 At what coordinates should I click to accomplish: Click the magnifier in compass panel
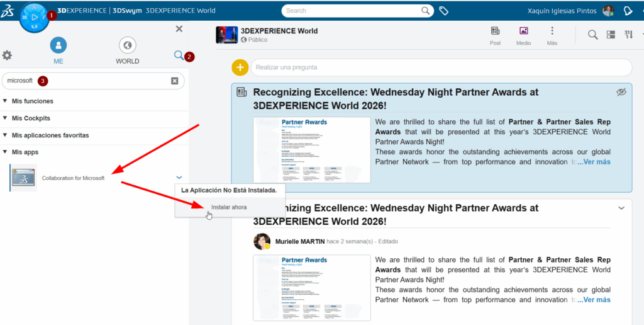click(179, 55)
